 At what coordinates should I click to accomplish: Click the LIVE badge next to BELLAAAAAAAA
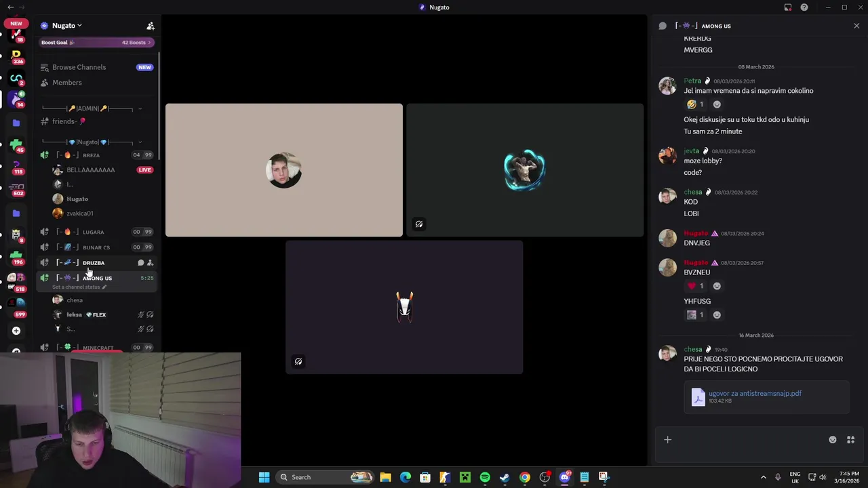[144, 170]
